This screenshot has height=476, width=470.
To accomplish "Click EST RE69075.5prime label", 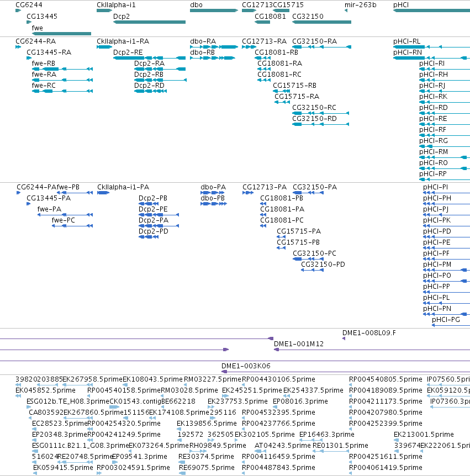I will (x=207, y=468).
